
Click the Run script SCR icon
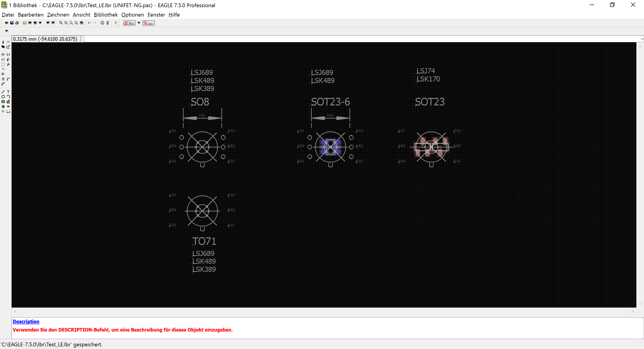click(48, 23)
